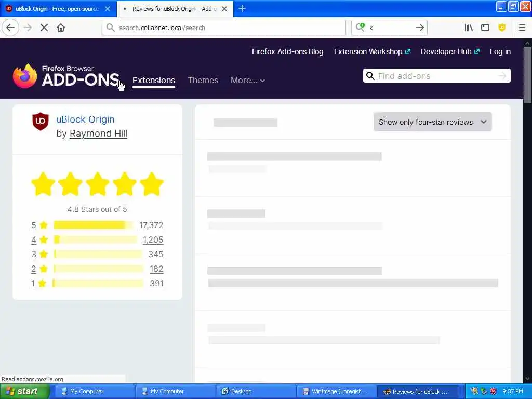Click the three-star rating bar

click(98, 254)
